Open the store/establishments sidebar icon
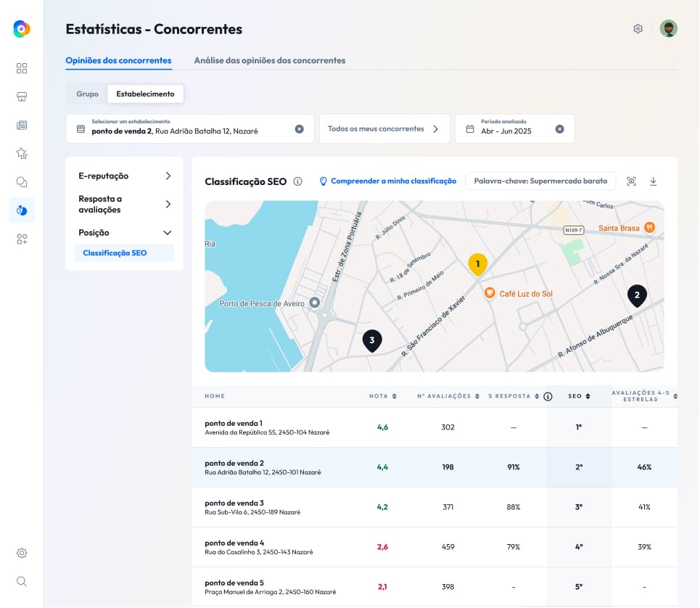Viewport: 700px width, 608px height. (22, 96)
